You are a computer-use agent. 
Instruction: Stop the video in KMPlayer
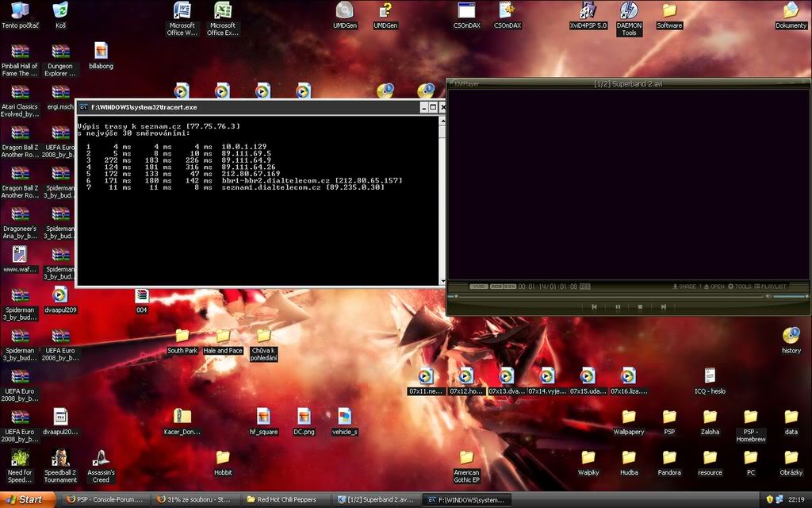point(640,306)
